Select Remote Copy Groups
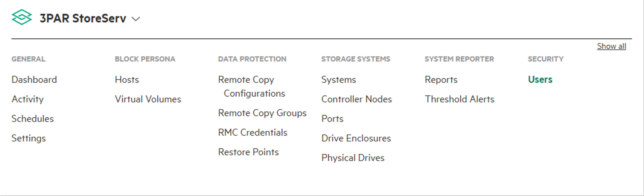Screen dimensions: 644x196 (262, 113)
